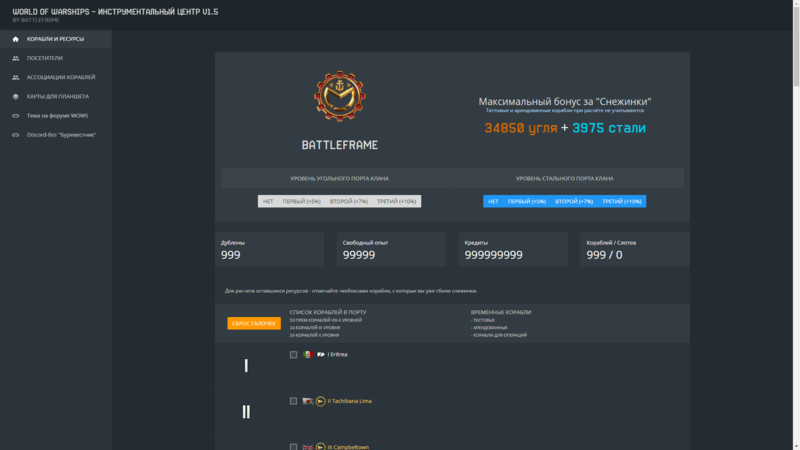Click the link icon beside «Тема на форуме WOWS»
The height and width of the screenshot is (450, 800).
click(15, 116)
